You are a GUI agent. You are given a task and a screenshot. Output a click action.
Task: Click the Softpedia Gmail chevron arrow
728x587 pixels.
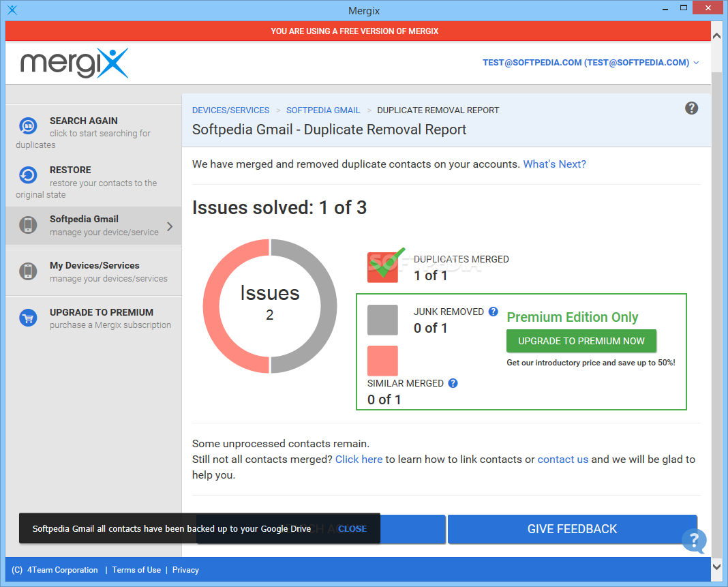170,226
